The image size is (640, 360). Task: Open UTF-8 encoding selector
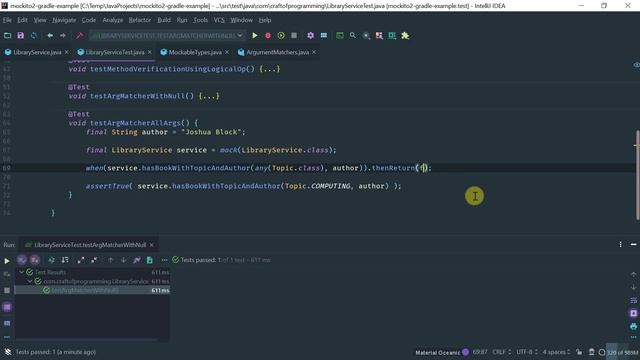click(x=527, y=352)
